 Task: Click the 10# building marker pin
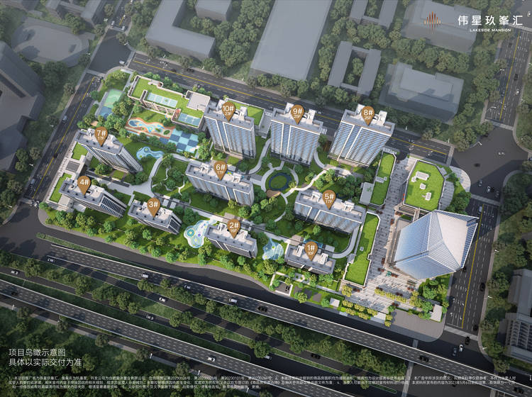[228, 111]
